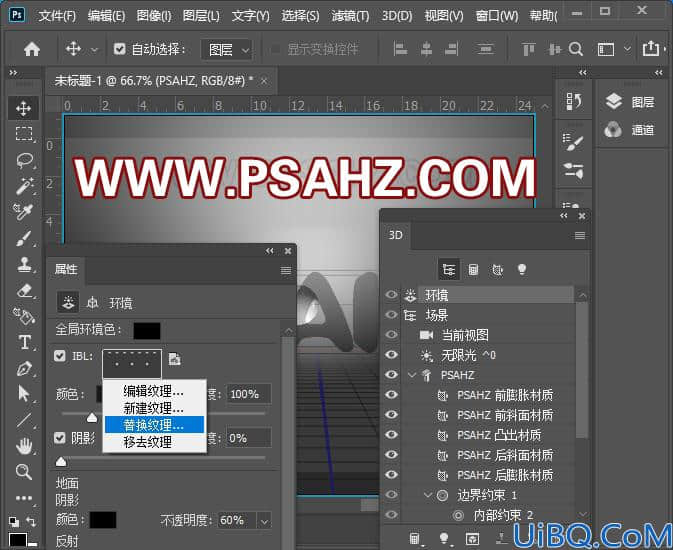This screenshot has height=550, width=673.
Task: Open the extra tools ellipsis menu
Action: point(24,498)
